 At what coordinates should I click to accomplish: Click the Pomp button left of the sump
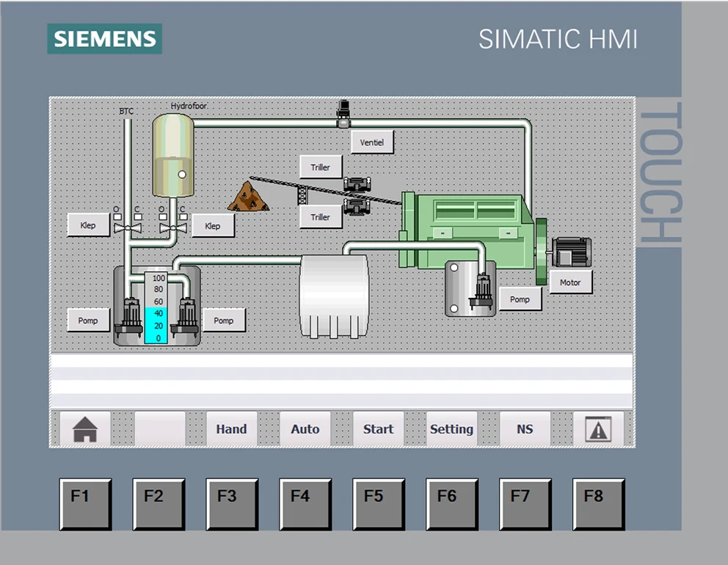(x=88, y=321)
